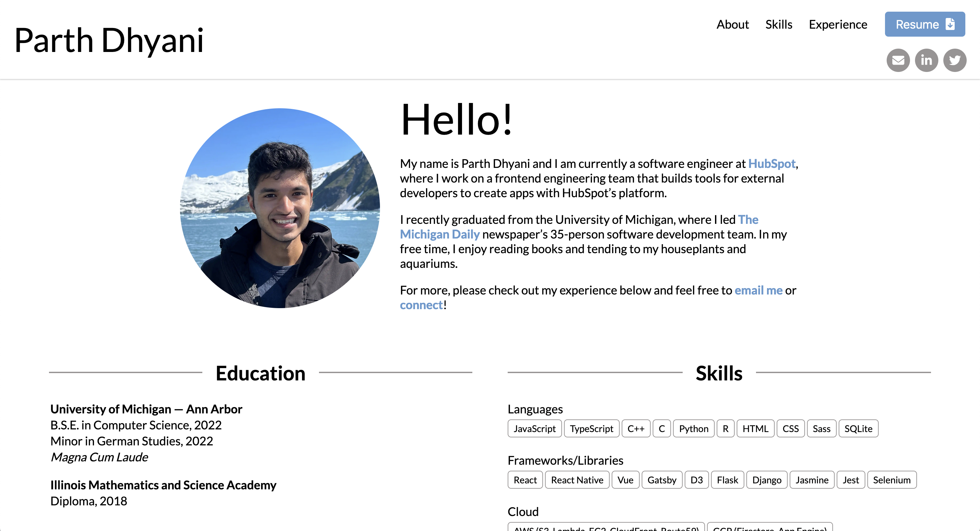Navigate to the Skills menu item

778,24
